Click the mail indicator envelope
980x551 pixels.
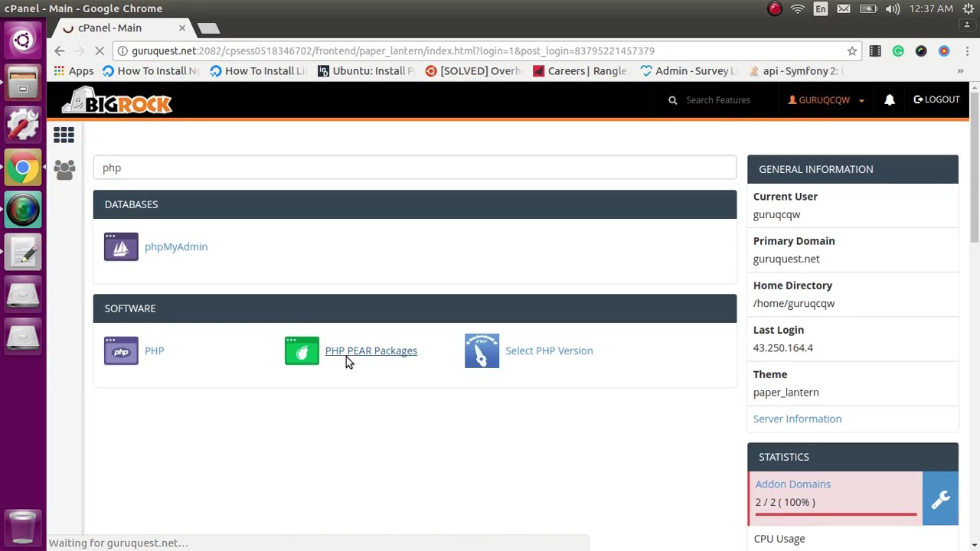(x=844, y=8)
